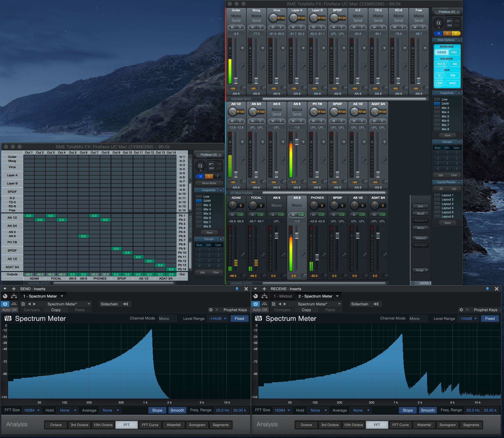Screen dimensions: 504x438
Task: Toggle CUE on the ADAM output
Action: coord(240,215)
